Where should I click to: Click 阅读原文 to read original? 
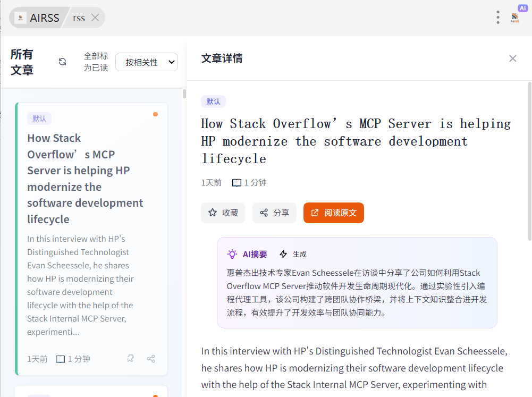pyautogui.click(x=333, y=213)
